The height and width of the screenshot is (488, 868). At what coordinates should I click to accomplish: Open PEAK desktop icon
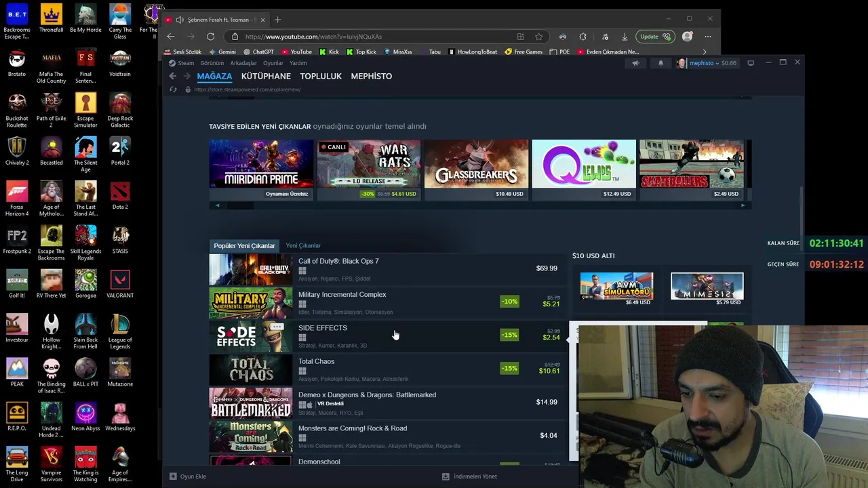point(17,374)
